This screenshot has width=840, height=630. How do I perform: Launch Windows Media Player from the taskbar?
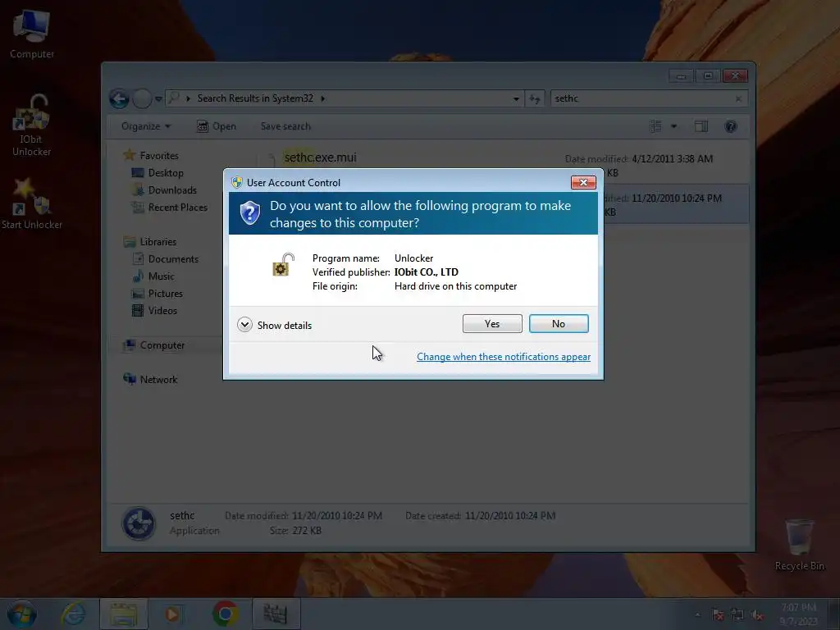(x=172, y=614)
